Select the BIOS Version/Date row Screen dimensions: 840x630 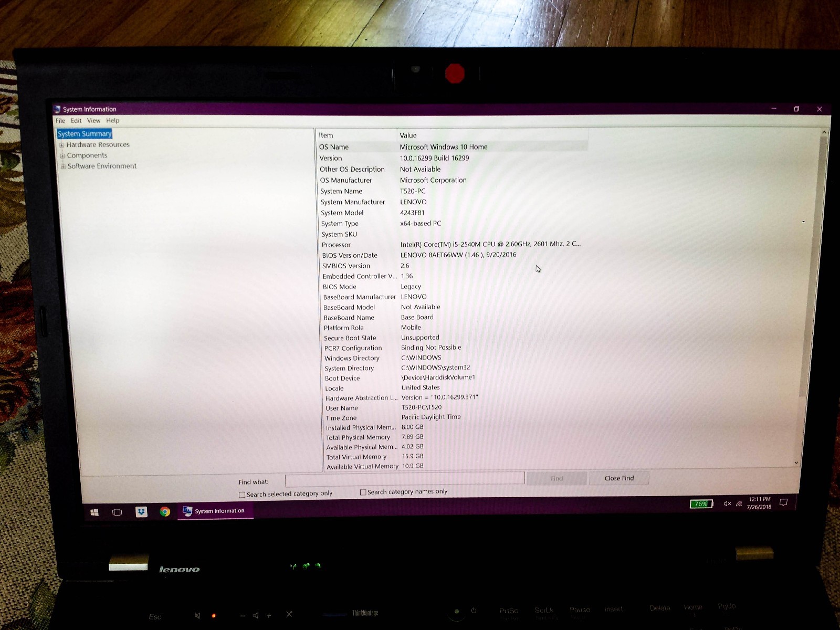[x=454, y=255]
